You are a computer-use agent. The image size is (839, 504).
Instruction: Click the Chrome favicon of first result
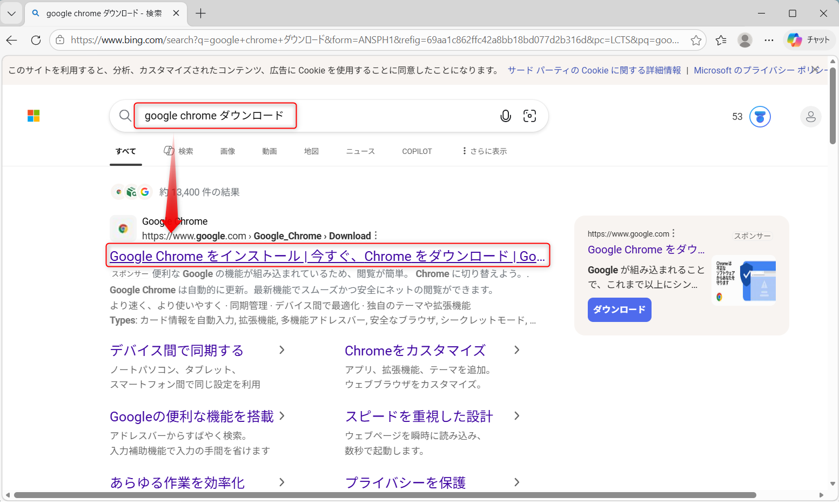pos(123,229)
